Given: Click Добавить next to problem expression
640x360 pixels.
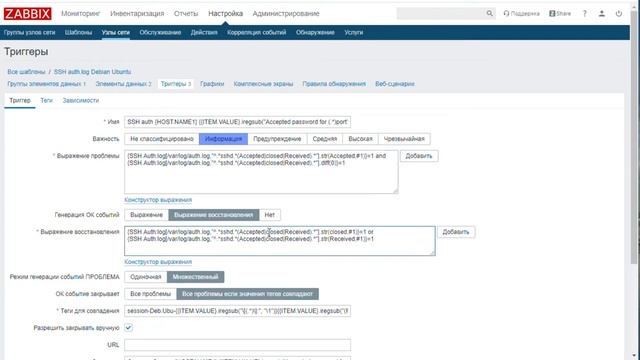Looking at the screenshot, I should [419, 156].
